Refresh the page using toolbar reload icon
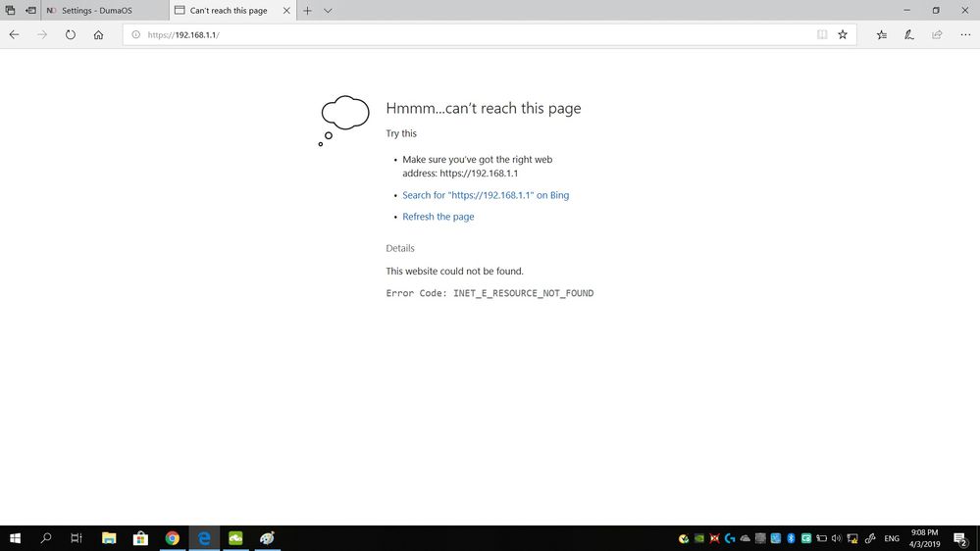 click(71, 34)
